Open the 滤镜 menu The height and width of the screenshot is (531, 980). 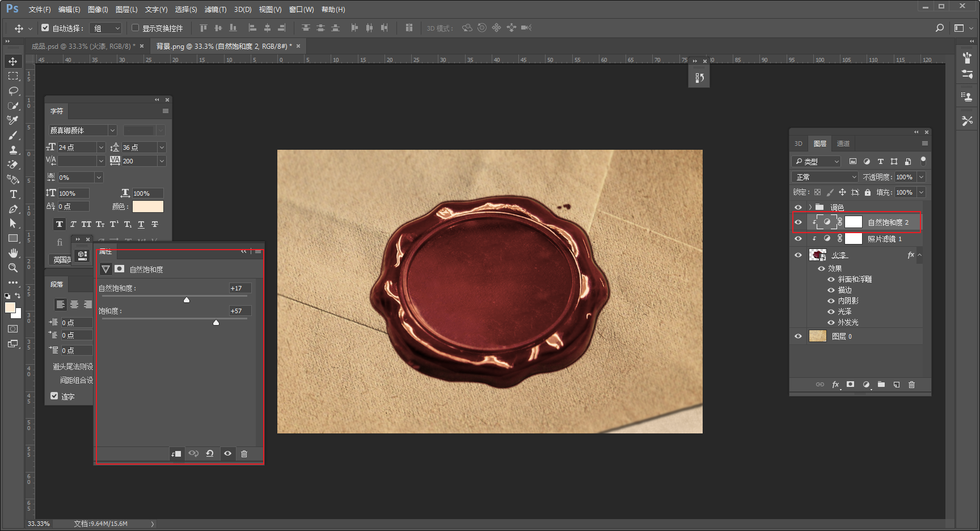point(215,10)
